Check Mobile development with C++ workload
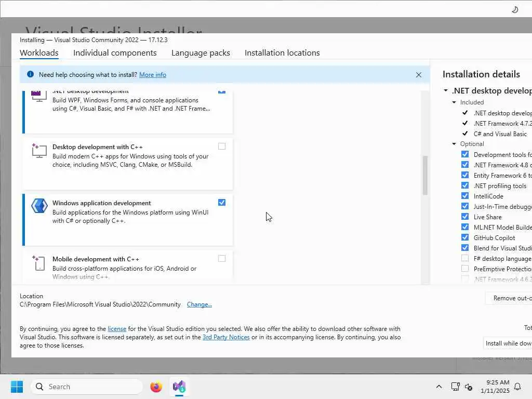The height and width of the screenshot is (399, 532). coord(221,259)
